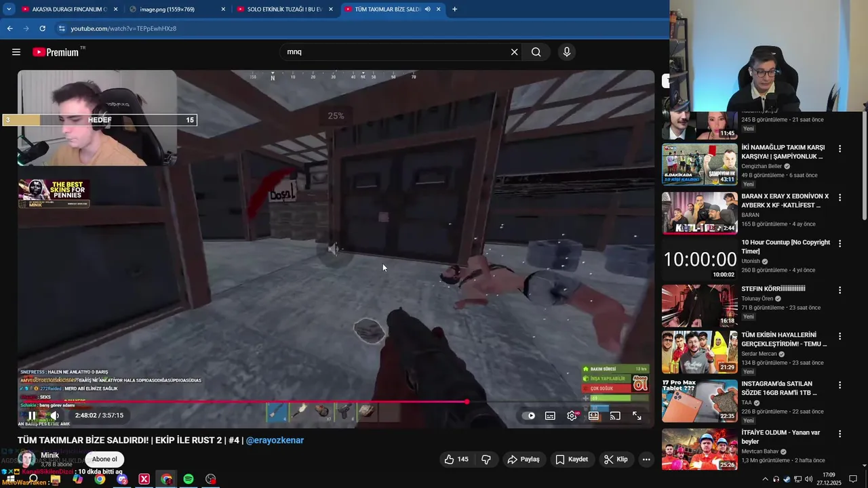Open options for İKİ NAMAĞLUP TAKIM video
868x488 pixels.
(x=840, y=149)
